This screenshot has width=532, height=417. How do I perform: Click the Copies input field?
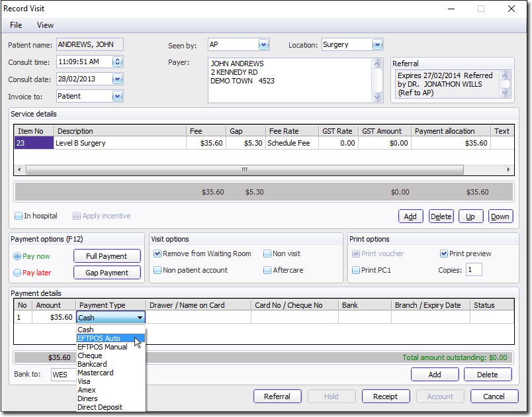(474, 270)
